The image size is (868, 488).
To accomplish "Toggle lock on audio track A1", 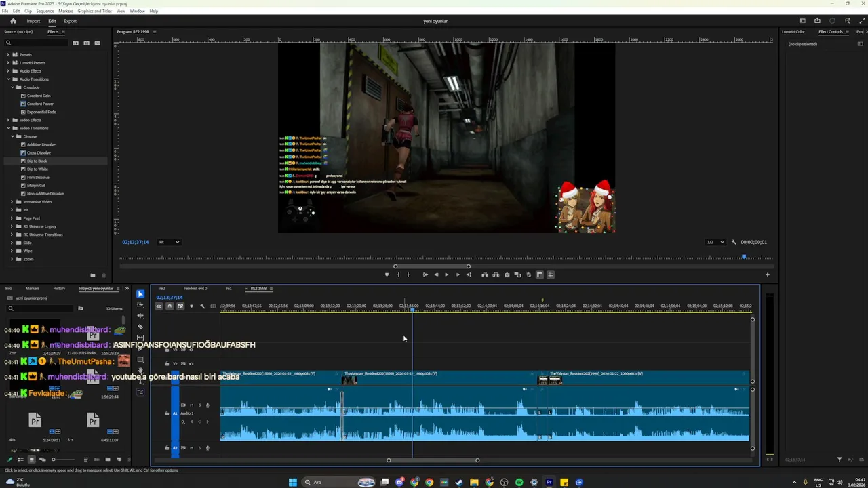I will (x=167, y=413).
